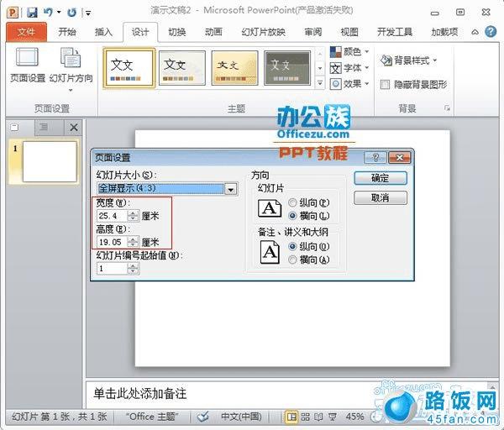Switch to the 加载项 tab

[444, 32]
